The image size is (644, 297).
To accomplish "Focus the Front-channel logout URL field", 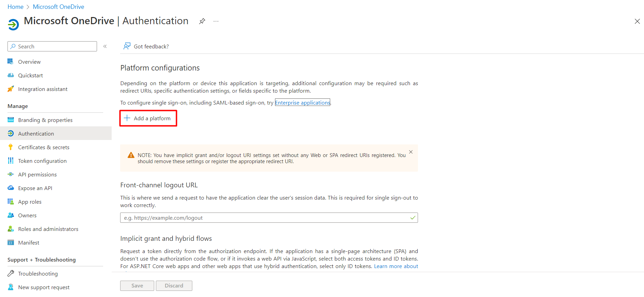I will pyautogui.click(x=269, y=218).
